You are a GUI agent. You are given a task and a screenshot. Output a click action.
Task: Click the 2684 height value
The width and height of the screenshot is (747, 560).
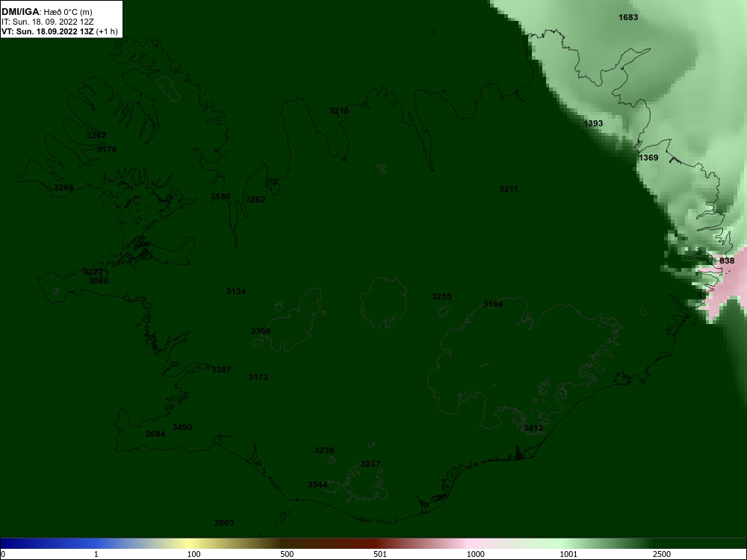click(155, 434)
